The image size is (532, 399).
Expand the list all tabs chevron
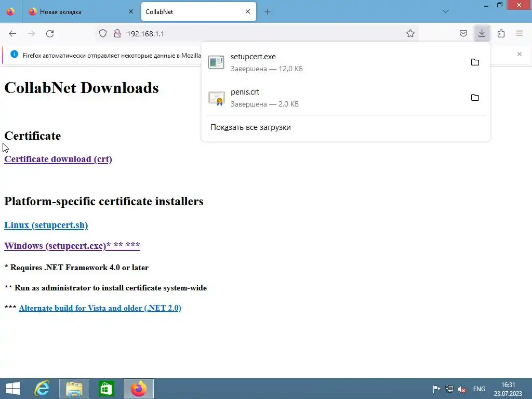446,11
